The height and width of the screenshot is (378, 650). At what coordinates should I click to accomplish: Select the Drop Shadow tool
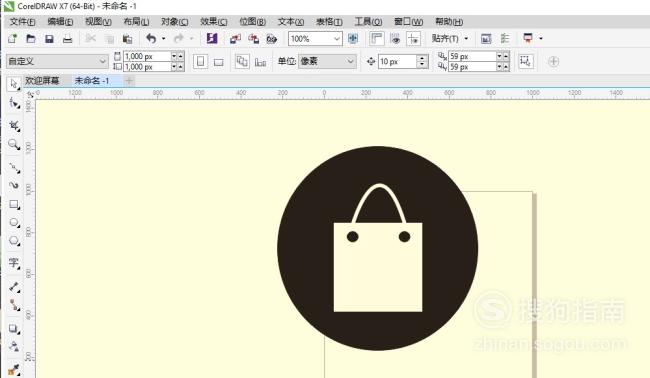pos(14,329)
